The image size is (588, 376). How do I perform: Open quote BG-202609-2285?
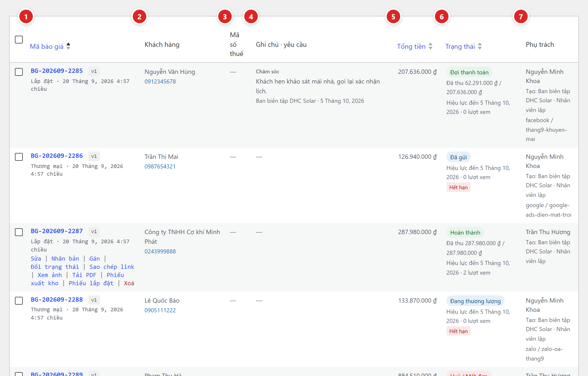57,71
